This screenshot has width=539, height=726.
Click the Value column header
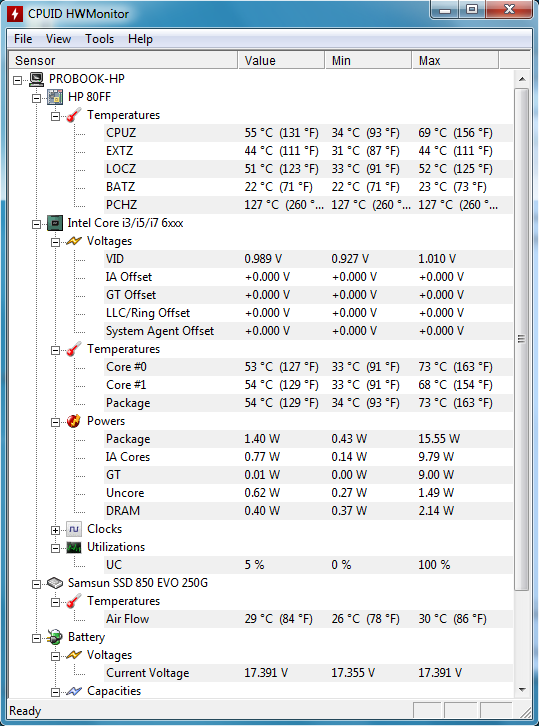[281, 61]
